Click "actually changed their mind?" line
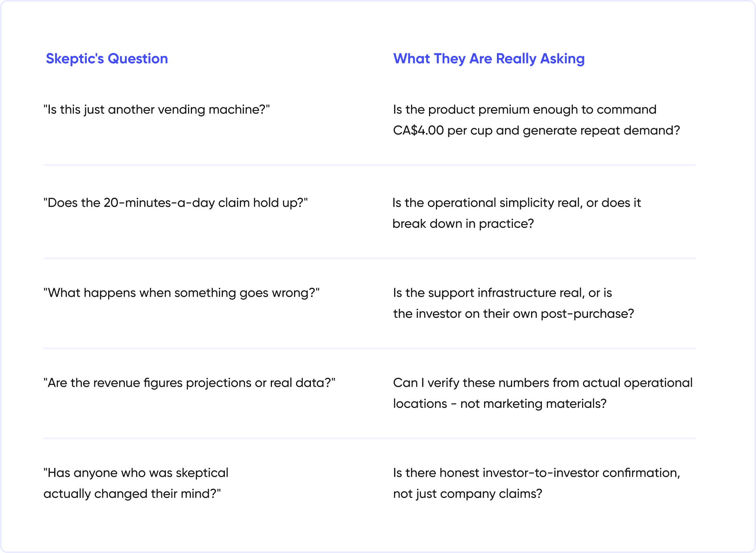 132,494
